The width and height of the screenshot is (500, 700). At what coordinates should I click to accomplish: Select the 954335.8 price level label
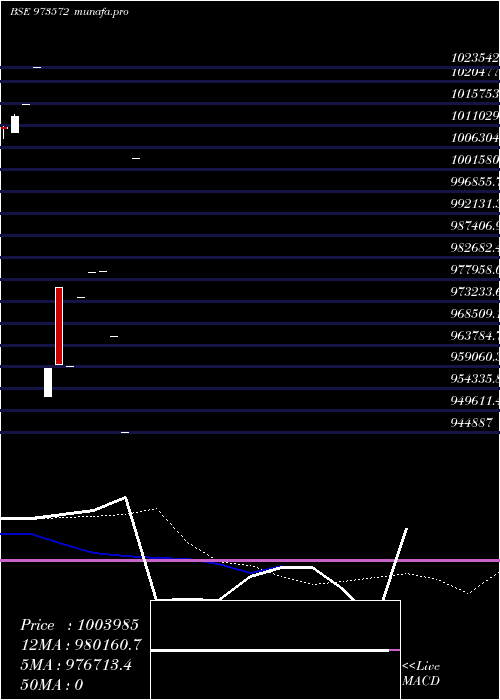point(475,379)
